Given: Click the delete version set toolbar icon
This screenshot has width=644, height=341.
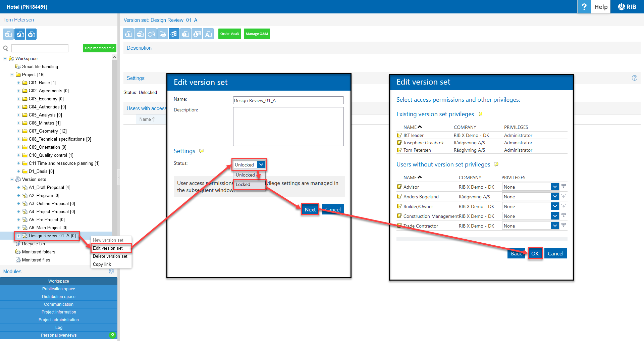Looking at the screenshot, I should pos(32,34).
